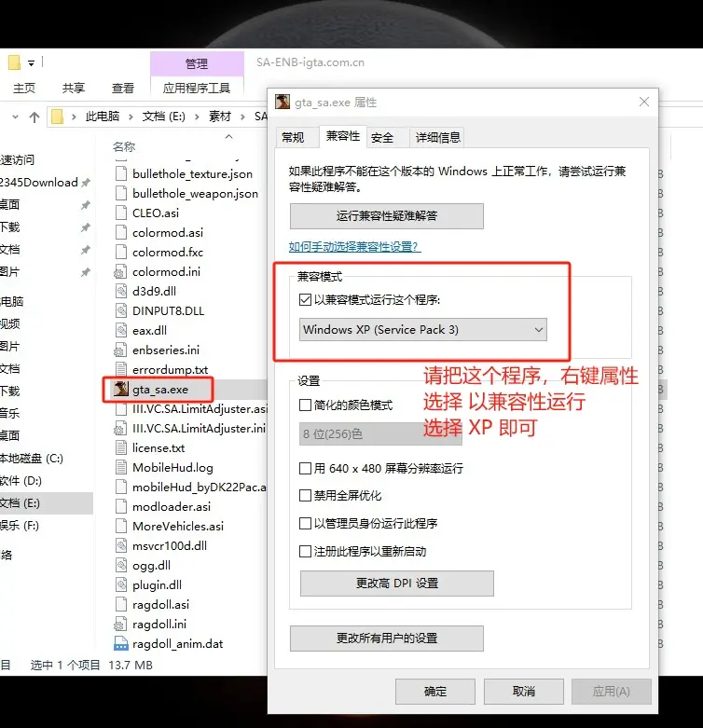Click the icon beside eax.dll

(x=121, y=330)
